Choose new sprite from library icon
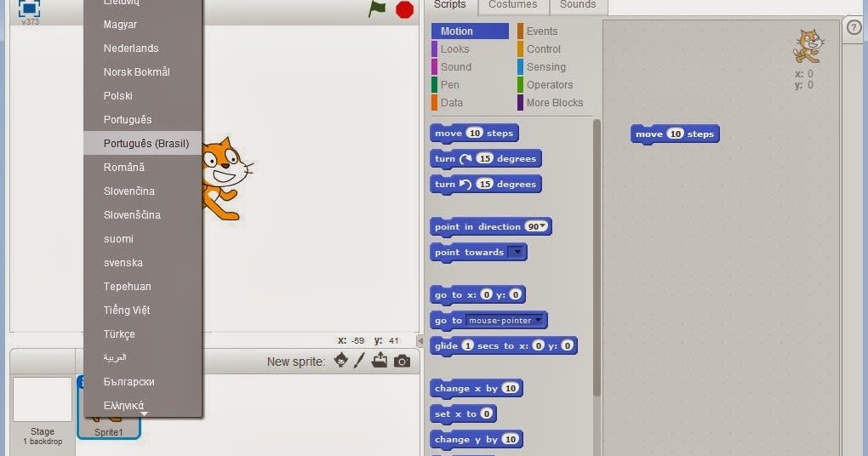 [341, 361]
